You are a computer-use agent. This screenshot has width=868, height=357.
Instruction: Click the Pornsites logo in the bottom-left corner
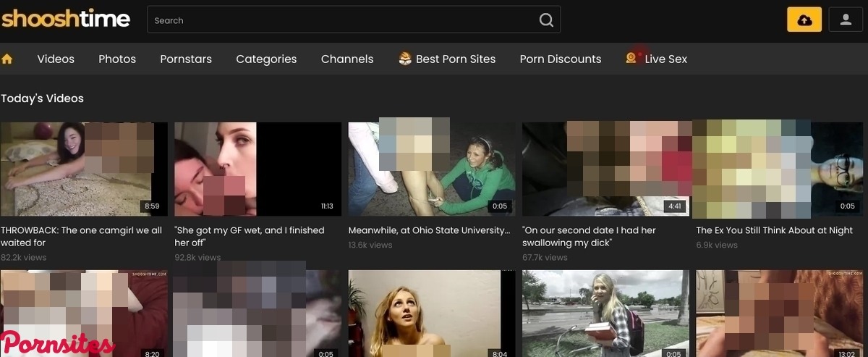click(x=58, y=343)
